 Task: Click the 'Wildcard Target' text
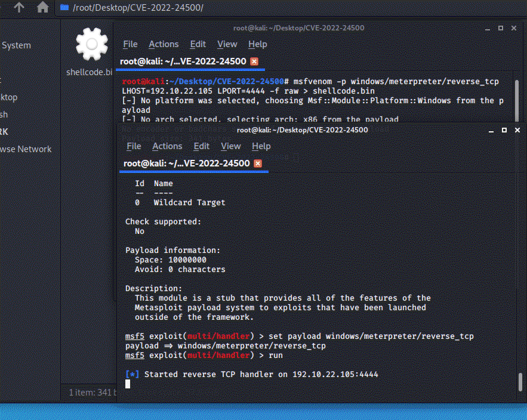pos(190,203)
